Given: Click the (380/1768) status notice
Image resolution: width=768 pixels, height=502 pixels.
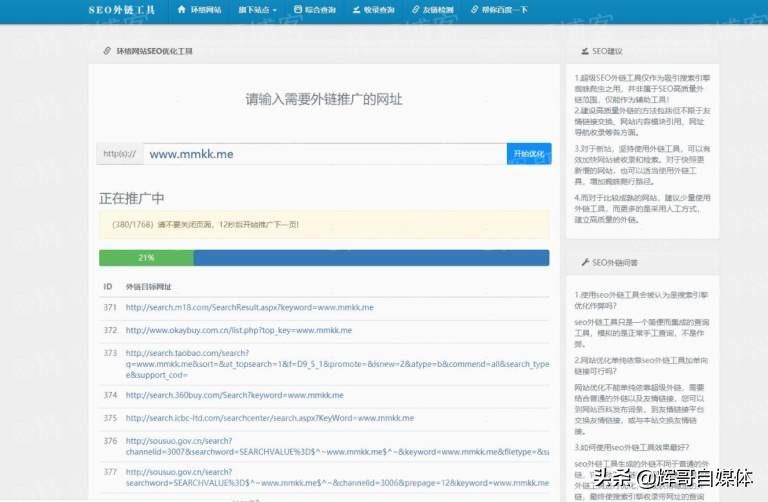Looking at the screenshot, I should point(324,225).
